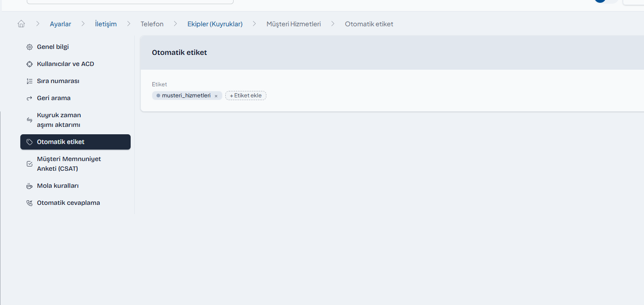Open İletişim breadcrumb link
The height and width of the screenshot is (305, 644).
(x=106, y=24)
